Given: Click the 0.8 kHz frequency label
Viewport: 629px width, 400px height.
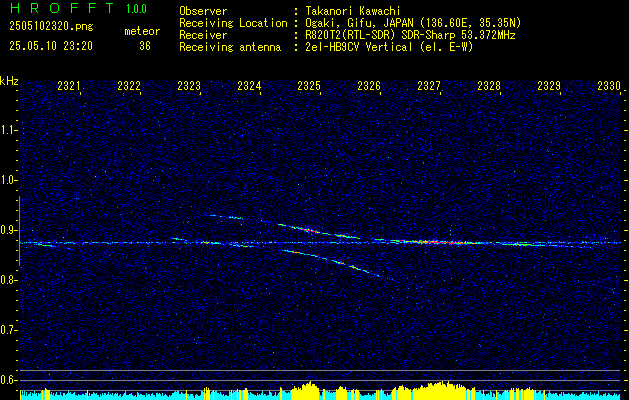Looking at the screenshot, I should coord(8,280).
